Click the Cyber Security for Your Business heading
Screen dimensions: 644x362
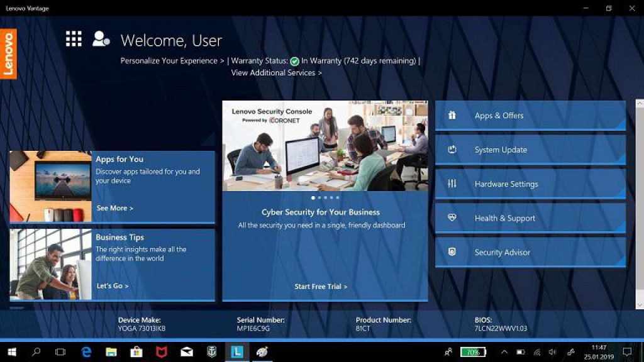(321, 212)
